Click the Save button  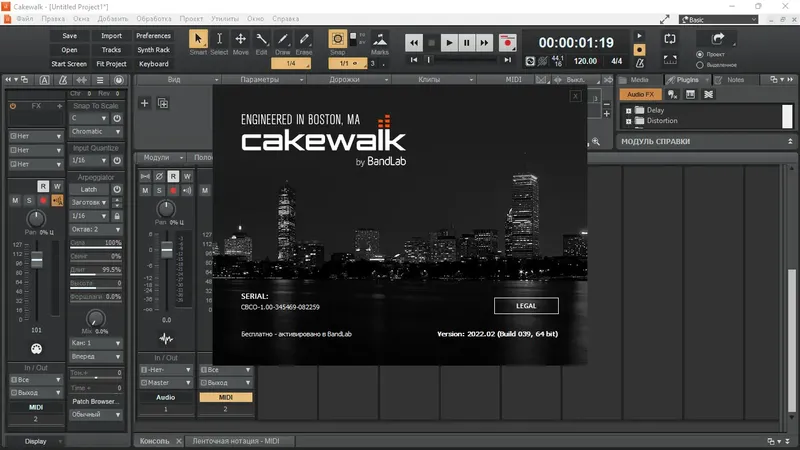point(69,36)
